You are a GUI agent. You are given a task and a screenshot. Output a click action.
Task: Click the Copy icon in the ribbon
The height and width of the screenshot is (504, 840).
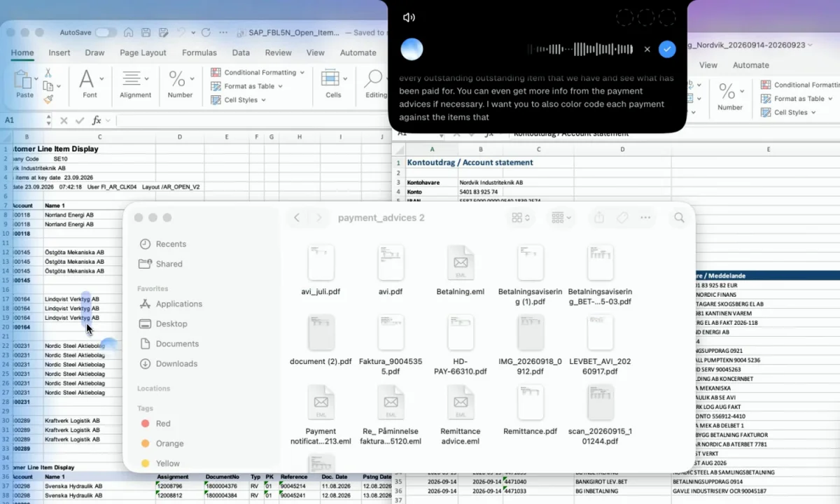[48, 86]
